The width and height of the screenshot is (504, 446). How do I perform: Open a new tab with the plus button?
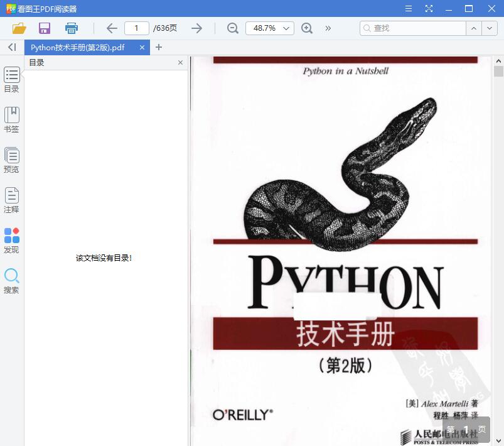pos(159,47)
